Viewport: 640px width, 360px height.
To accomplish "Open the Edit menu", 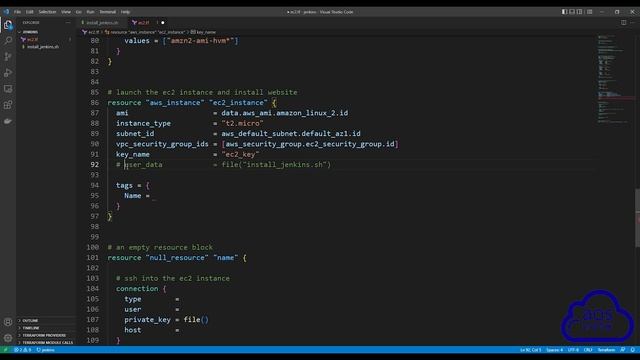I will pyautogui.click(x=29, y=12).
